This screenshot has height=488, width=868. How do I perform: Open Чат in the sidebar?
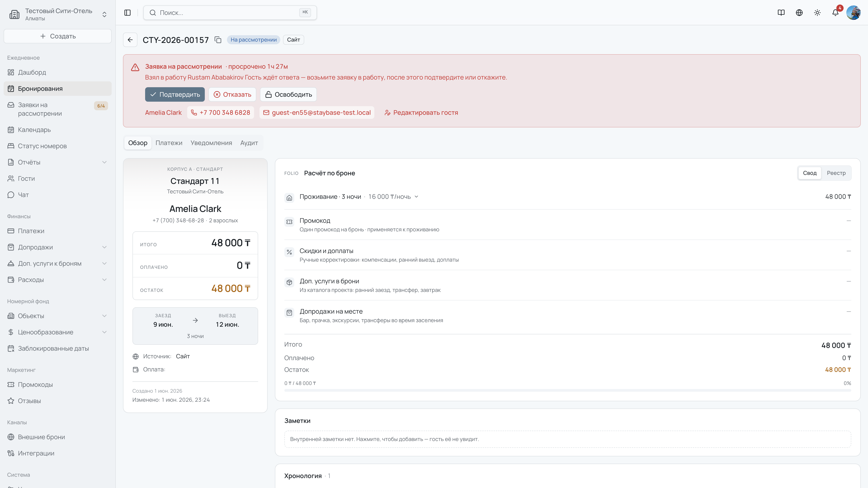pos(58,195)
